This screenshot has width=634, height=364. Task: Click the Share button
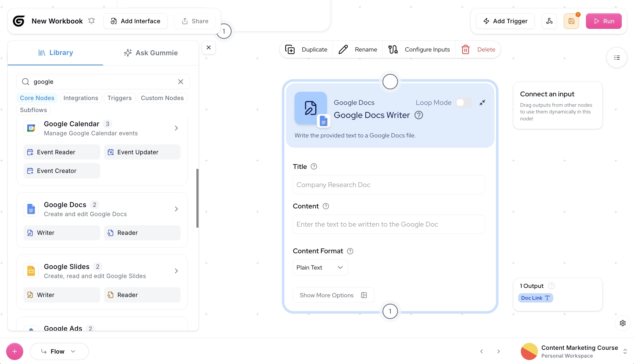tap(195, 21)
